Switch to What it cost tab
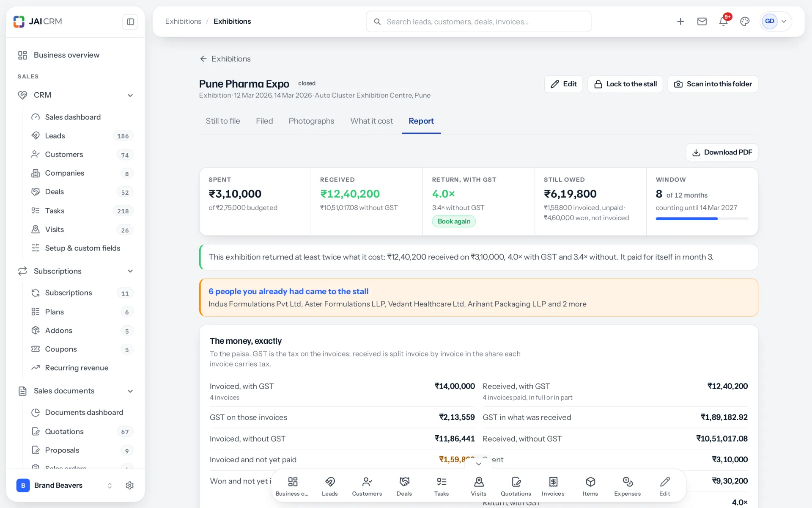812x508 pixels. [372, 121]
